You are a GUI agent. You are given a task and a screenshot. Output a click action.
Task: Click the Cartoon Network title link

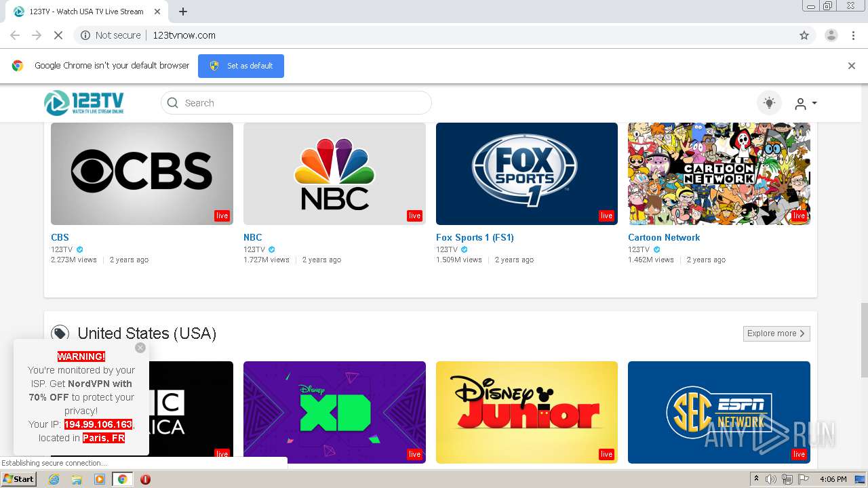(x=664, y=237)
